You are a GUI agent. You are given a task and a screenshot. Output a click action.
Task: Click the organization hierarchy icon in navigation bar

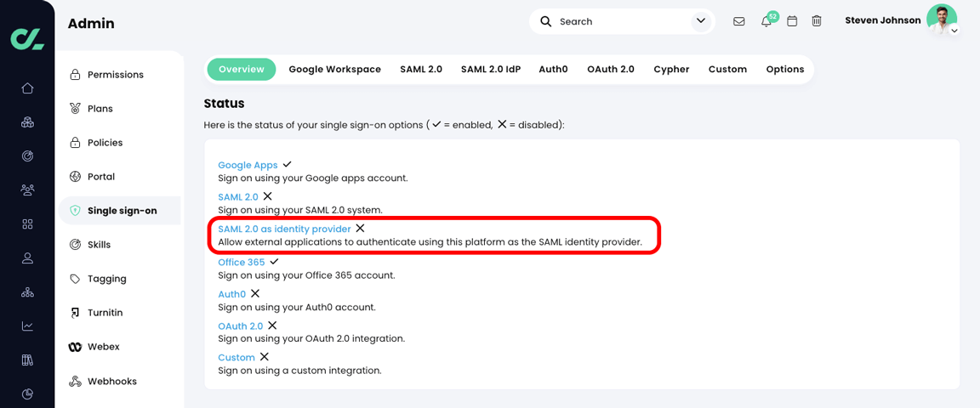click(x=27, y=292)
